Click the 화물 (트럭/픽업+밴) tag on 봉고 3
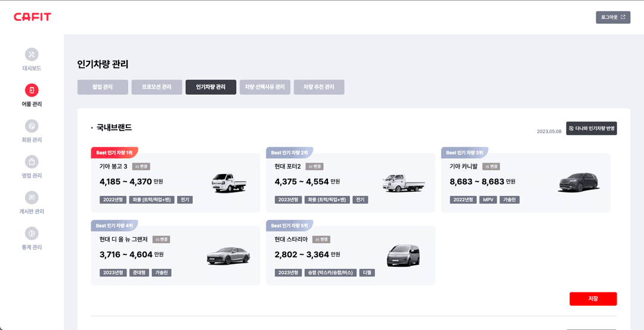 [x=151, y=200]
